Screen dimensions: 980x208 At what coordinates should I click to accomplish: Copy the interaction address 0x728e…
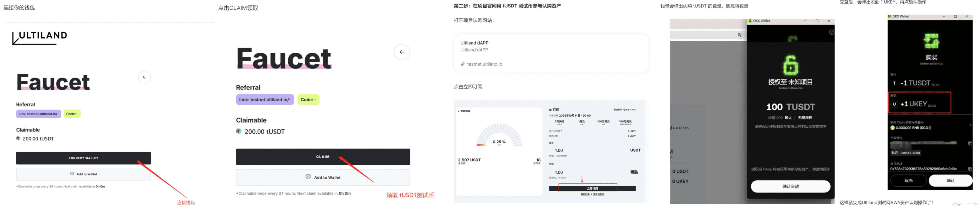coord(970,169)
